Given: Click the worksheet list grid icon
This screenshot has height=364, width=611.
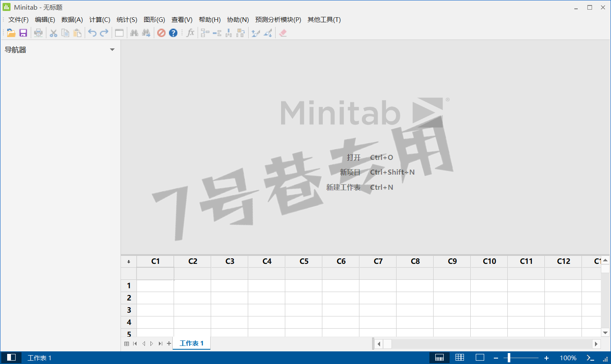Looking at the screenshot, I should pyautogui.click(x=126, y=344).
